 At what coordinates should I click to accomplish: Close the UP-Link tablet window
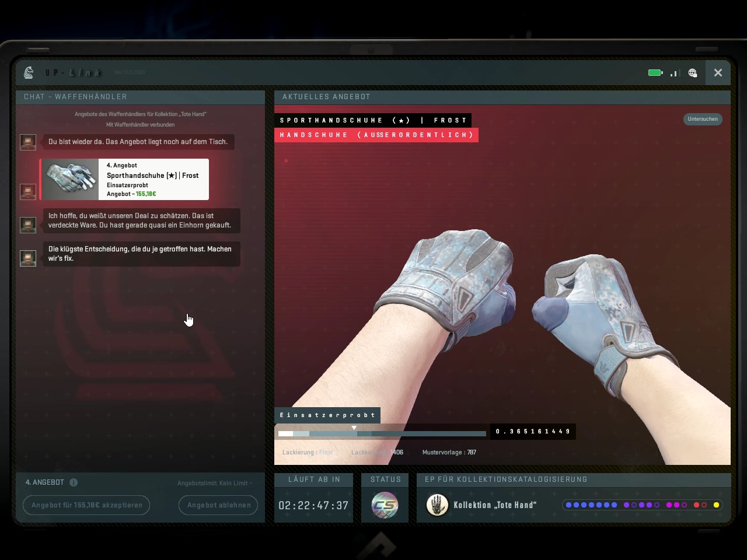(x=718, y=73)
